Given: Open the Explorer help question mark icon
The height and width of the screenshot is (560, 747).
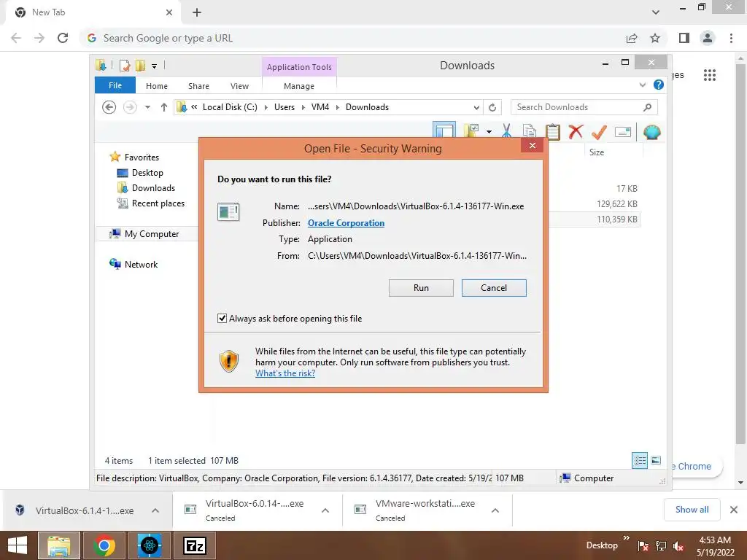Looking at the screenshot, I should point(659,85).
